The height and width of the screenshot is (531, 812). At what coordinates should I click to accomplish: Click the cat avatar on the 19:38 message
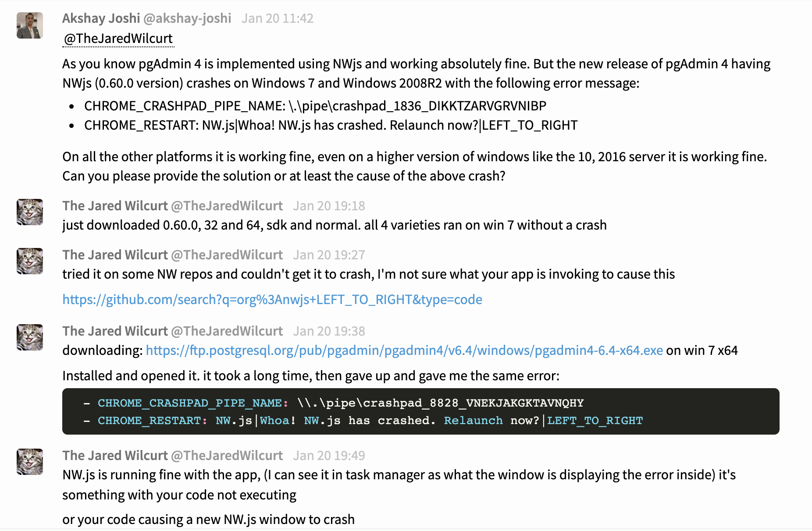(x=30, y=337)
